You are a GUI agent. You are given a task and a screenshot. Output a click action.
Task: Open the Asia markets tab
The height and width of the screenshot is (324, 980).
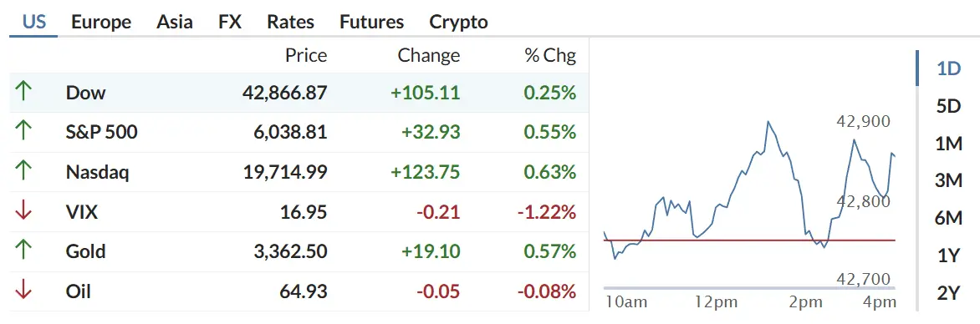[x=175, y=22]
